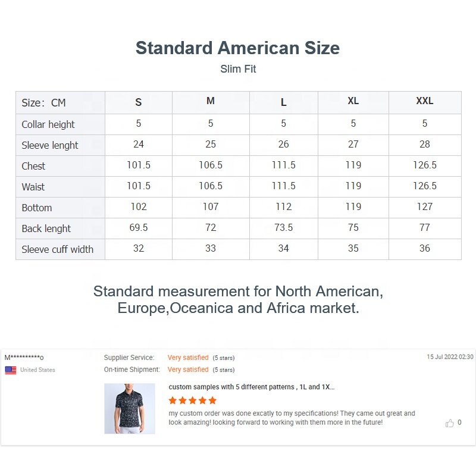Viewport: 476px width, 476px height.
Task: Open the truncated custom samples review title
Action: [251, 387]
